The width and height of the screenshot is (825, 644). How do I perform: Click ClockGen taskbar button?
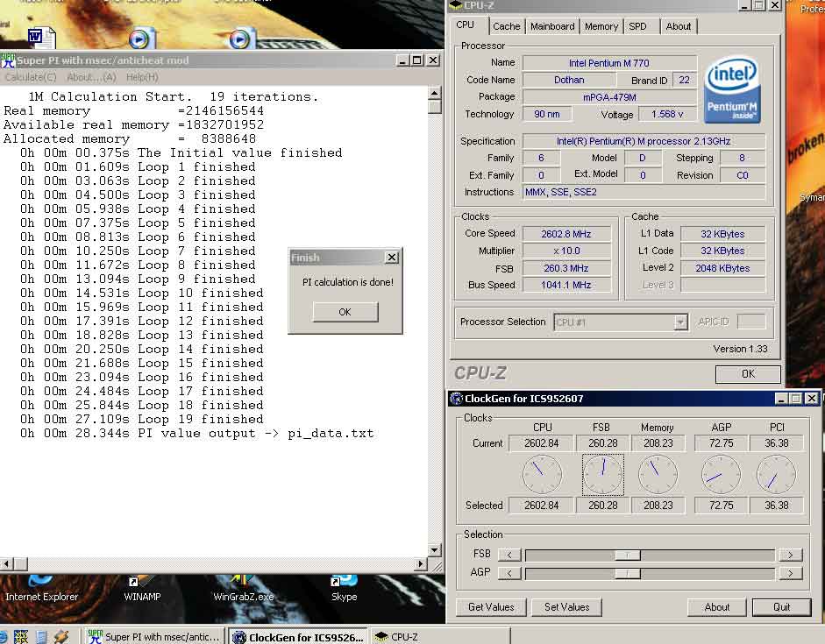pos(298,637)
